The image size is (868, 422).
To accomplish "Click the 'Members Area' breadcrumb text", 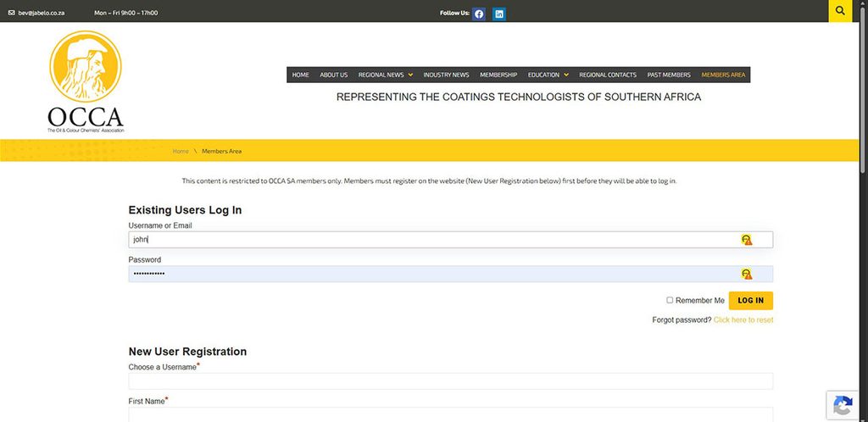I will [221, 151].
